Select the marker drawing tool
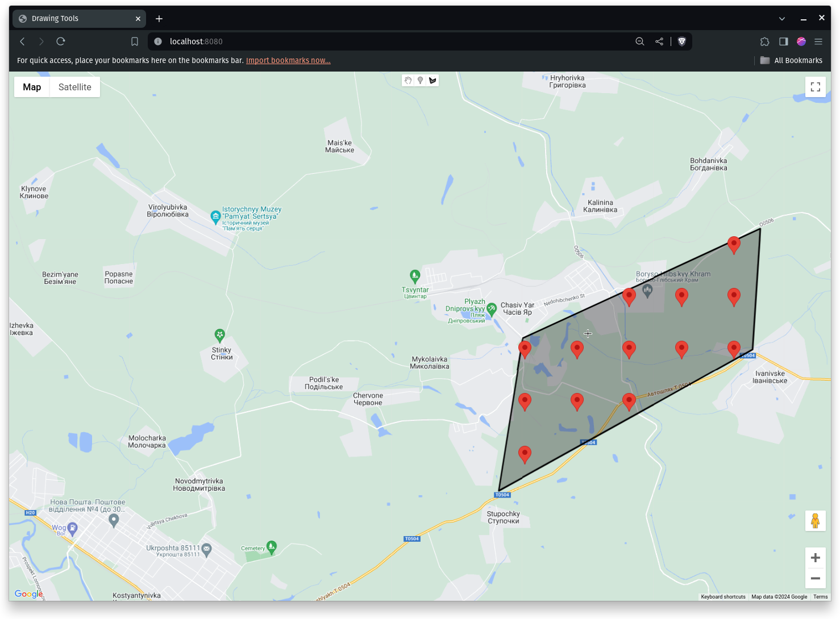 pyautogui.click(x=421, y=81)
